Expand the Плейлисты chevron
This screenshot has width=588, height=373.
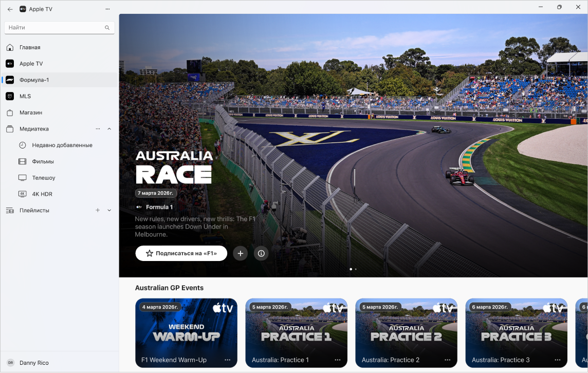pyautogui.click(x=109, y=210)
